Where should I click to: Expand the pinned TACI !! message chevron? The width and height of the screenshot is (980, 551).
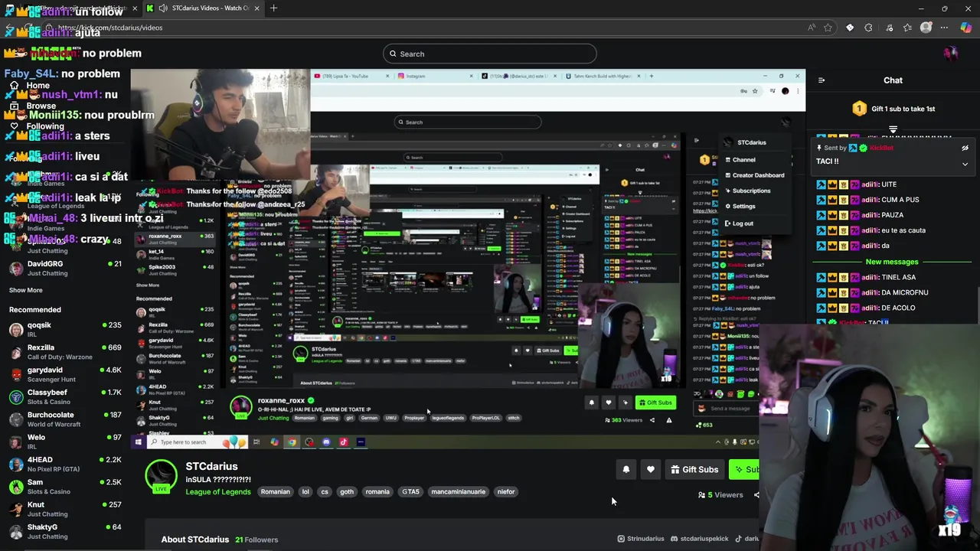965,164
